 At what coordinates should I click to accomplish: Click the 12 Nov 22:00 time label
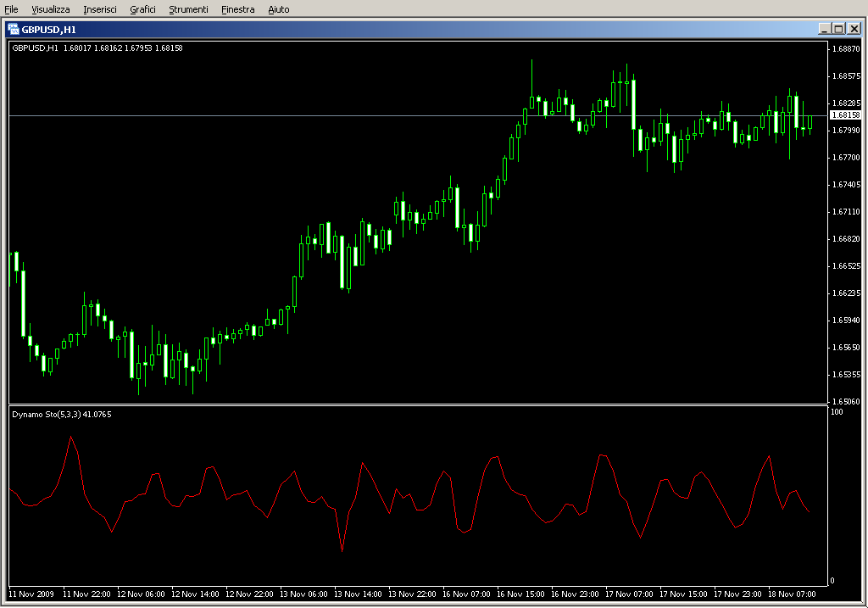click(x=249, y=594)
